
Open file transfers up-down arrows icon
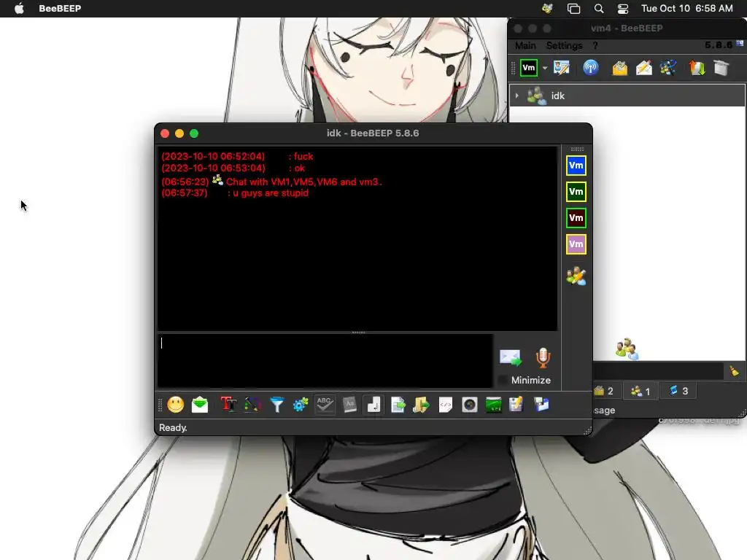point(697,68)
